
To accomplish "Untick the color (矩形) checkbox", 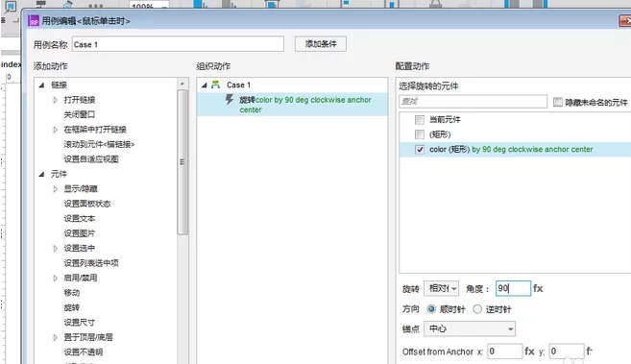I will pyautogui.click(x=420, y=149).
